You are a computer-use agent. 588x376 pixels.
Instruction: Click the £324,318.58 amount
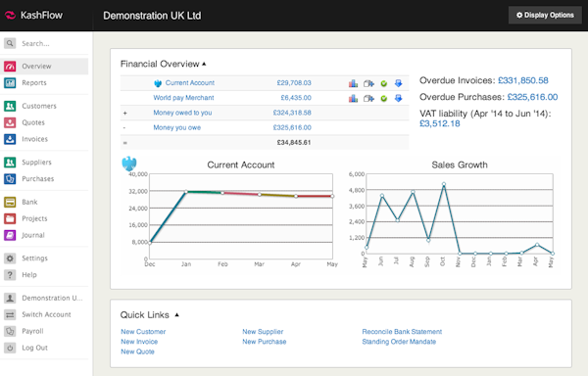(292, 113)
